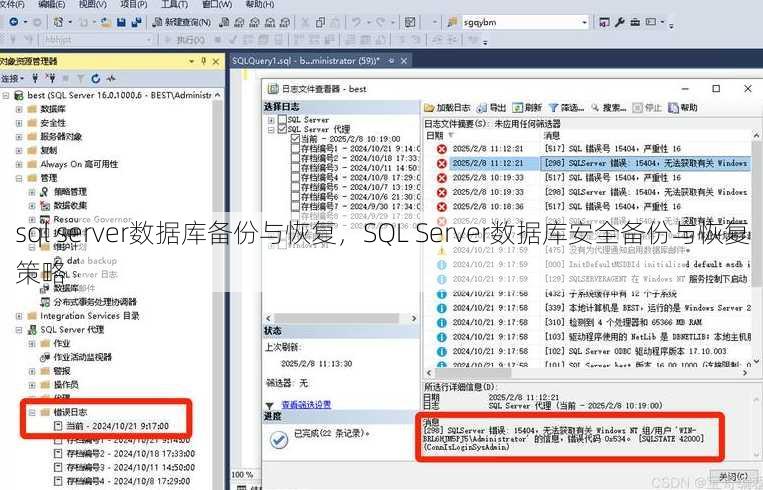Click error icon of row 2025/2/8 11:12:21 [517]

(441, 149)
